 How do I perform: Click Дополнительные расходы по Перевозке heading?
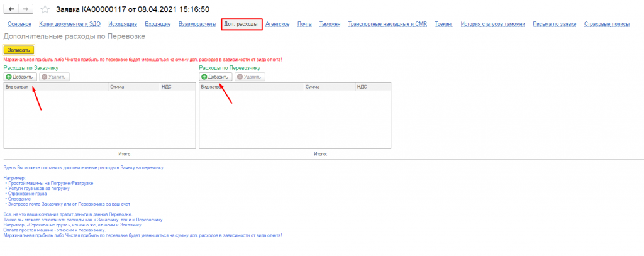pos(74,36)
